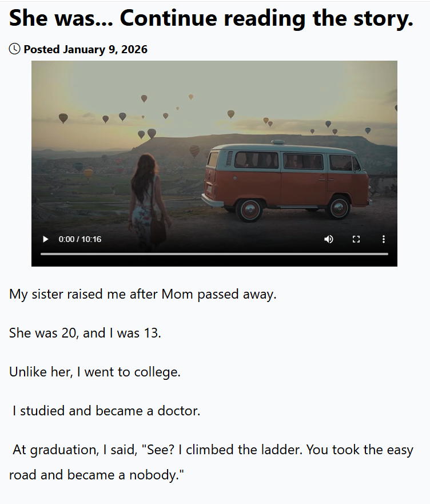Click the "She was 20, and I was 13" line

click(x=85, y=332)
